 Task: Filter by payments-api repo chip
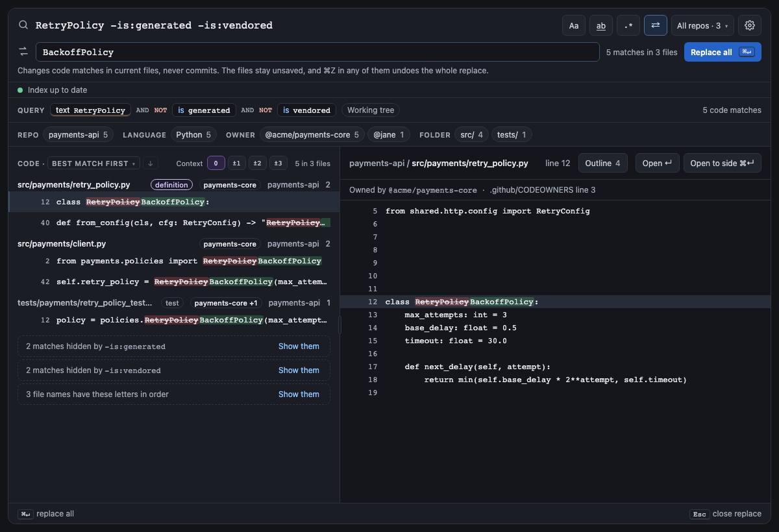point(79,135)
